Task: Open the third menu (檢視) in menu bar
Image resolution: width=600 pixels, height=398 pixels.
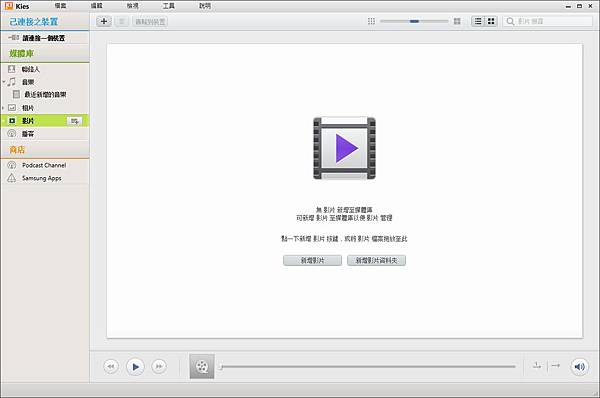Action: pyautogui.click(x=133, y=6)
